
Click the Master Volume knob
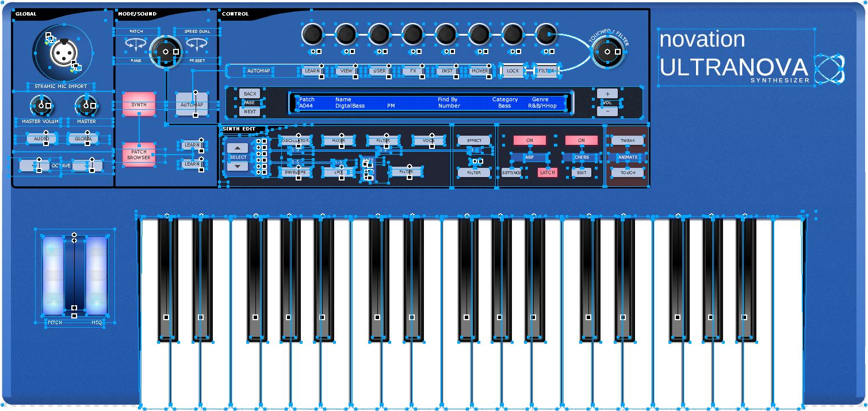pyautogui.click(x=40, y=106)
